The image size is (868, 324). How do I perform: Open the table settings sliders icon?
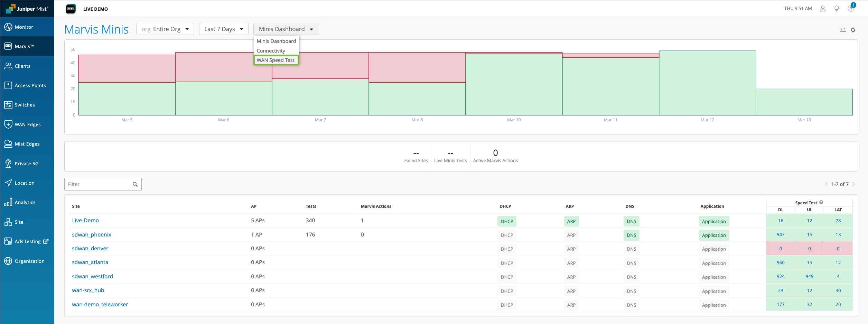[x=843, y=30]
